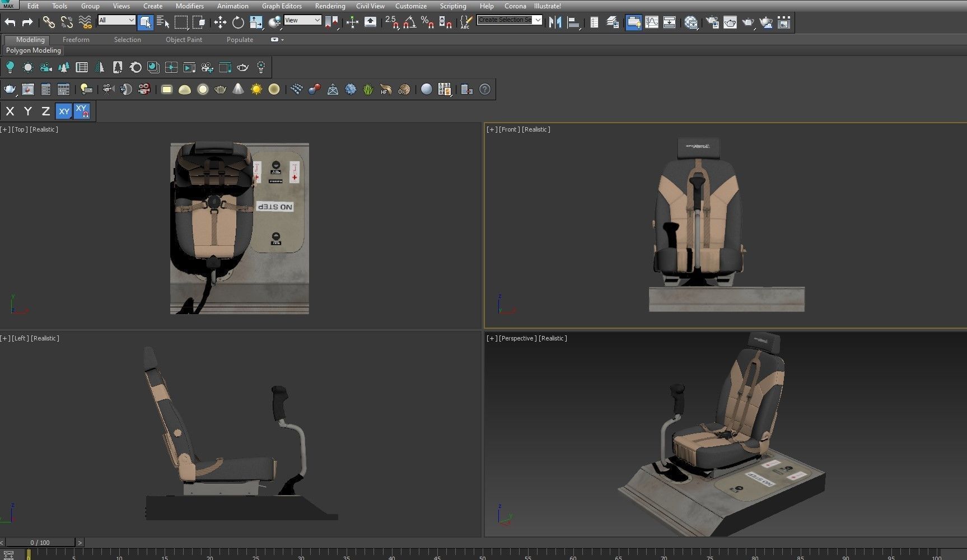Open the Edit menu

33,6
